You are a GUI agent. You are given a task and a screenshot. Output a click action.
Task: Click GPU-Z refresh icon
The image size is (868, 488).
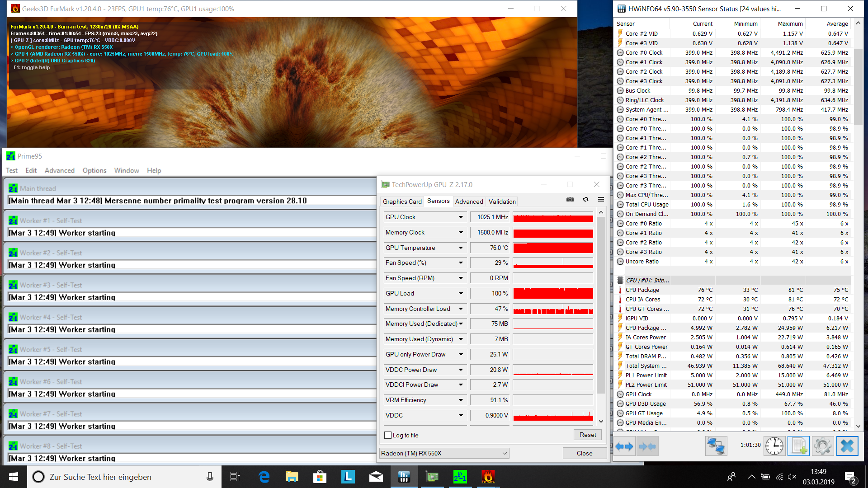click(585, 200)
